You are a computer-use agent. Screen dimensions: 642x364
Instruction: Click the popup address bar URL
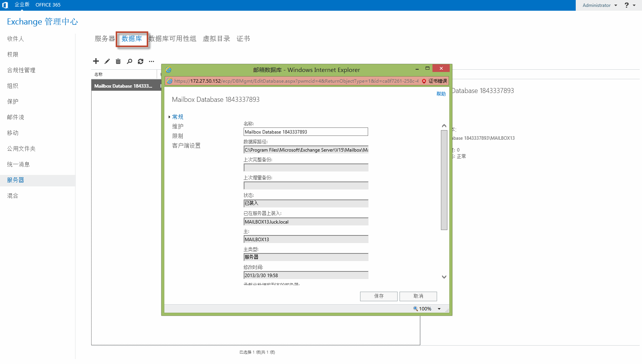[x=296, y=81]
